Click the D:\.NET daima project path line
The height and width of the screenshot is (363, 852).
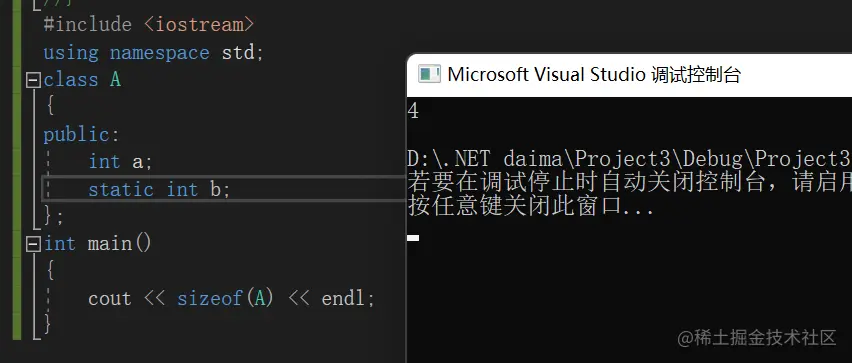tap(629, 158)
